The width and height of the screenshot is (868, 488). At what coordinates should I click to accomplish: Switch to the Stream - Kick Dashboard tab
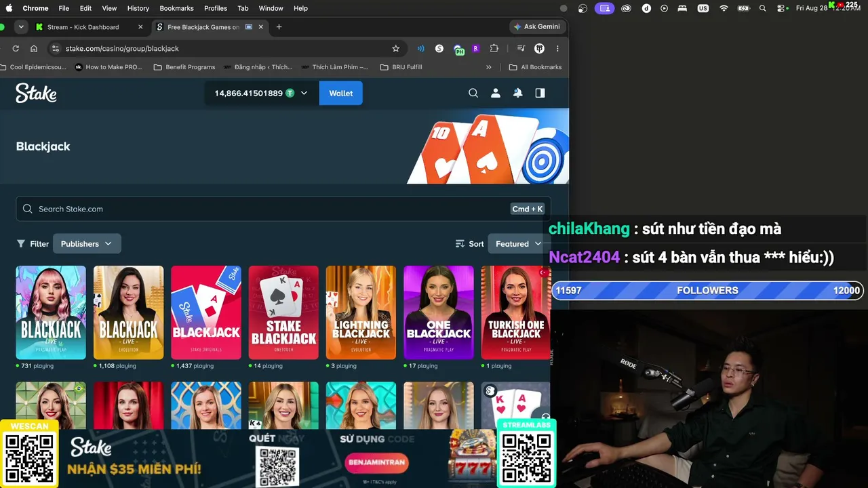(88, 27)
